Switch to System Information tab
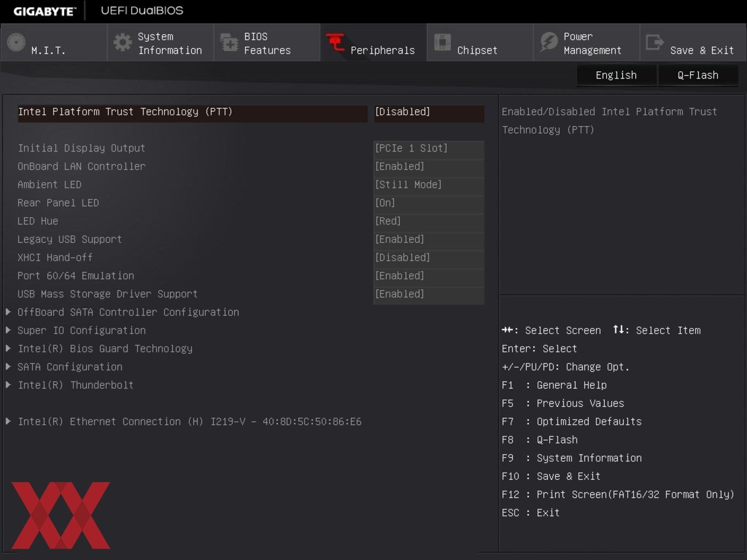Image resolution: width=747 pixels, height=560 pixels. [x=160, y=42]
